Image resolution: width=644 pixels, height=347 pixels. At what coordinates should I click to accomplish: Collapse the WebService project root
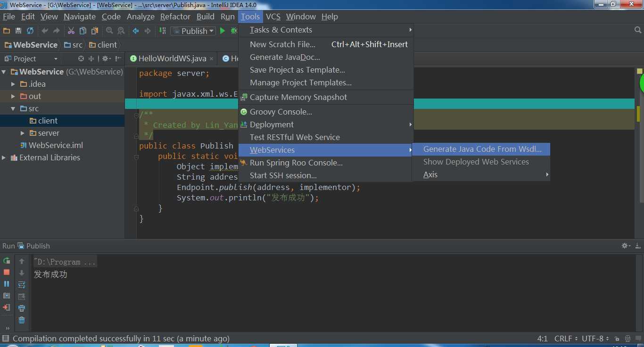(x=4, y=72)
